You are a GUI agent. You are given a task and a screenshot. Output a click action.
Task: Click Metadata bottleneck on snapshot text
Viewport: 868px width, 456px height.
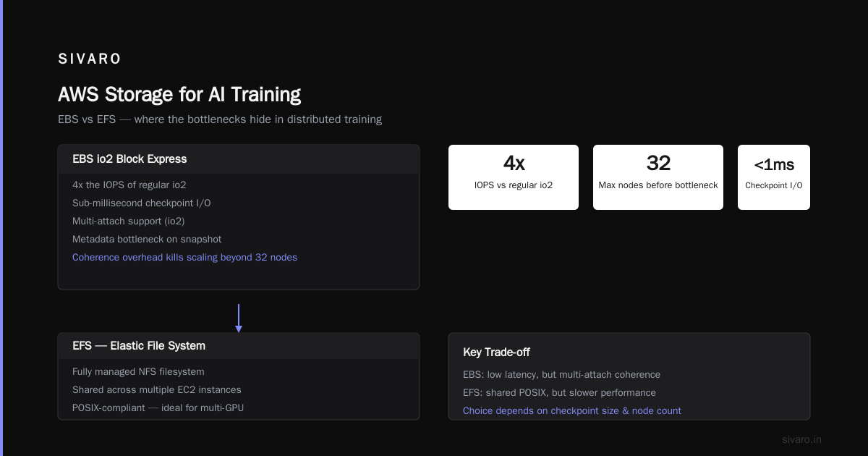point(147,239)
